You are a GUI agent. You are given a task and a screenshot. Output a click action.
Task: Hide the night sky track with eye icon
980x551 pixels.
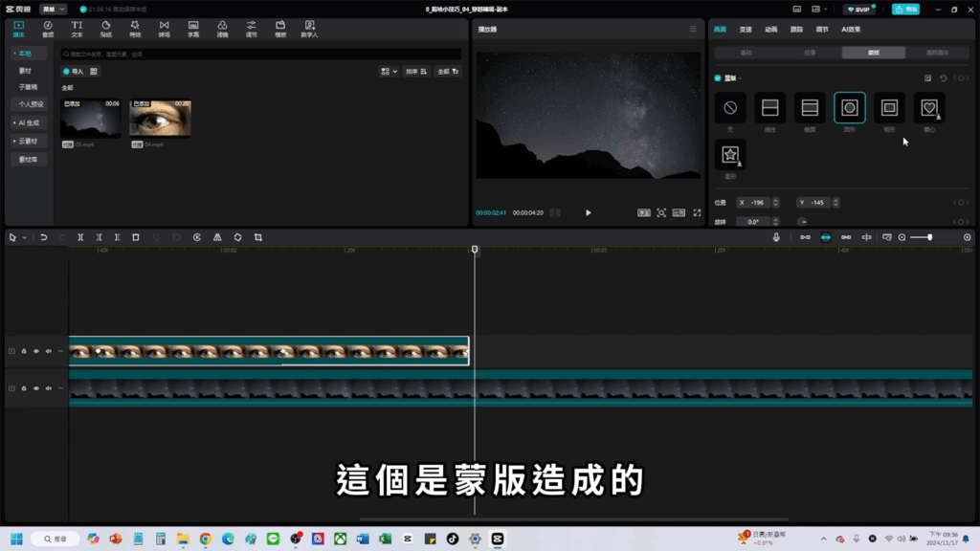pyautogui.click(x=36, y=388)
